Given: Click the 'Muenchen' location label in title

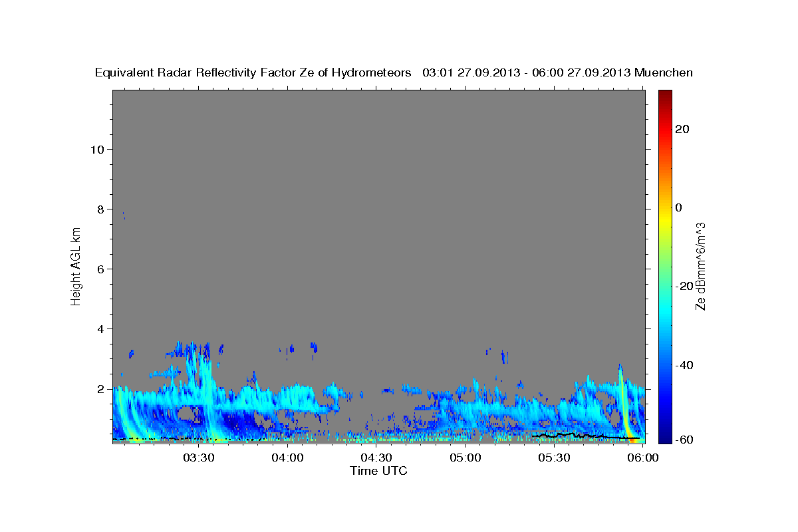Looking at the screenshot, I should tap(664, 73).
